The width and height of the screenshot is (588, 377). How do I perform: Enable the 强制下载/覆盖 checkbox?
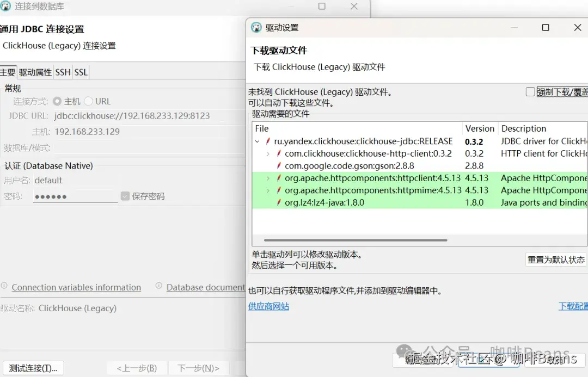[x=530, y=92]
